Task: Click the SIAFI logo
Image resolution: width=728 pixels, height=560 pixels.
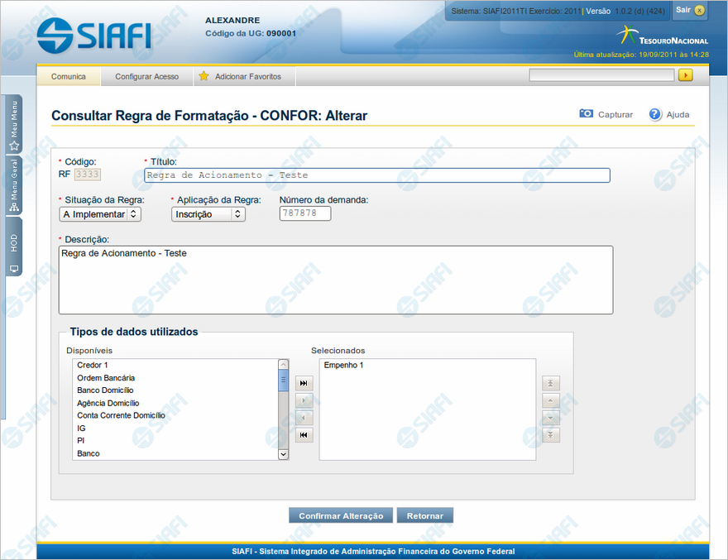Action: (x=93, y=35)
